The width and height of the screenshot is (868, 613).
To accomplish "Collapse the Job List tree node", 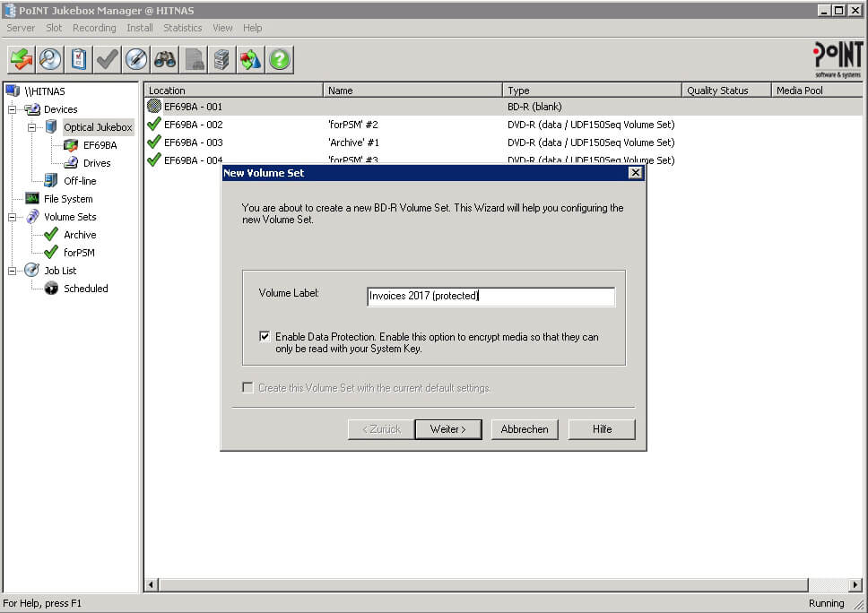I will tap(13, 271).
